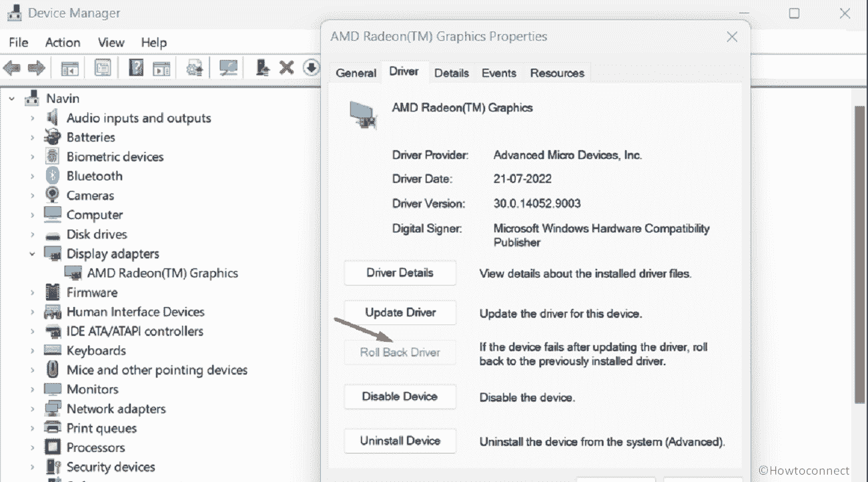Switch to the Details tab
The image size is (868, 482).
click(x=452, y=73)
